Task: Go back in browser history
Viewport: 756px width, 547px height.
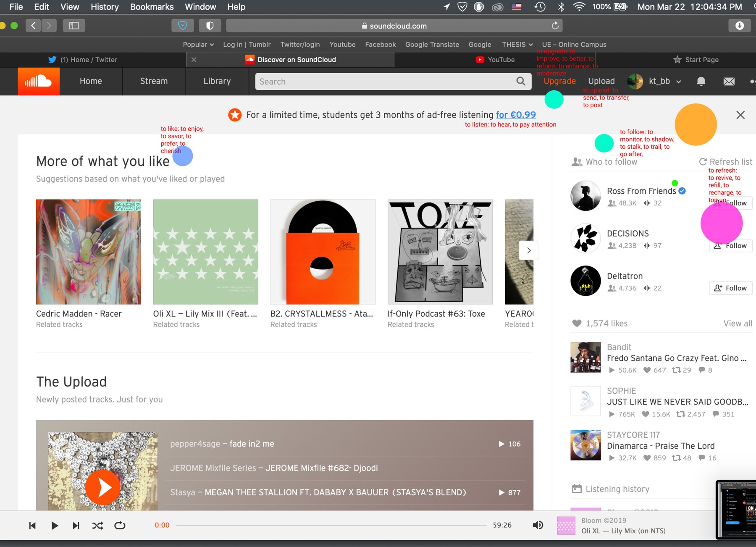Action: (33, 26)
